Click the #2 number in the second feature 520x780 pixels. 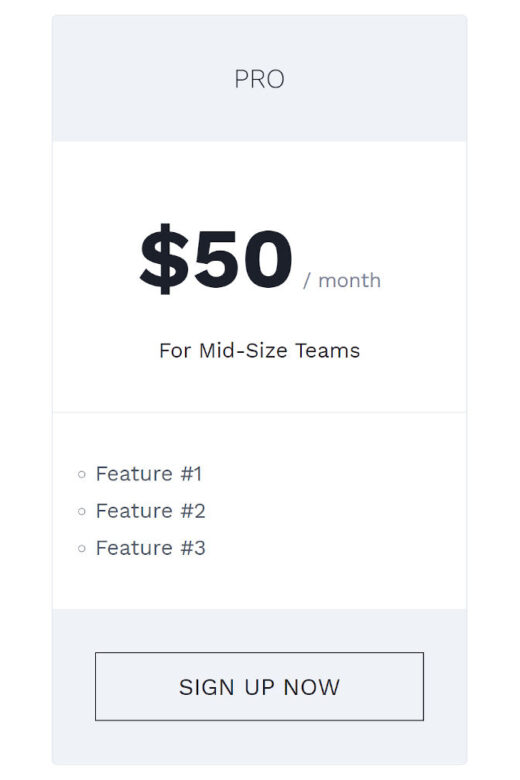point(193,510)
